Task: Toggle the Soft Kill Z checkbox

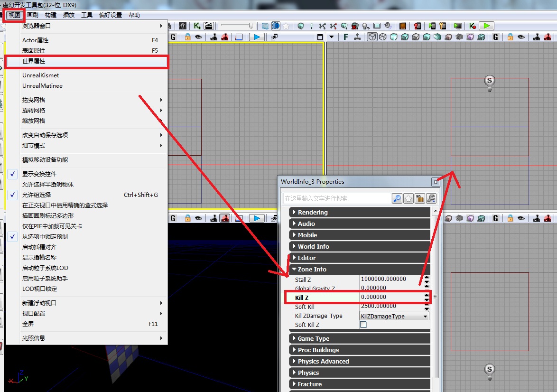Action: [x=363, y=325]
